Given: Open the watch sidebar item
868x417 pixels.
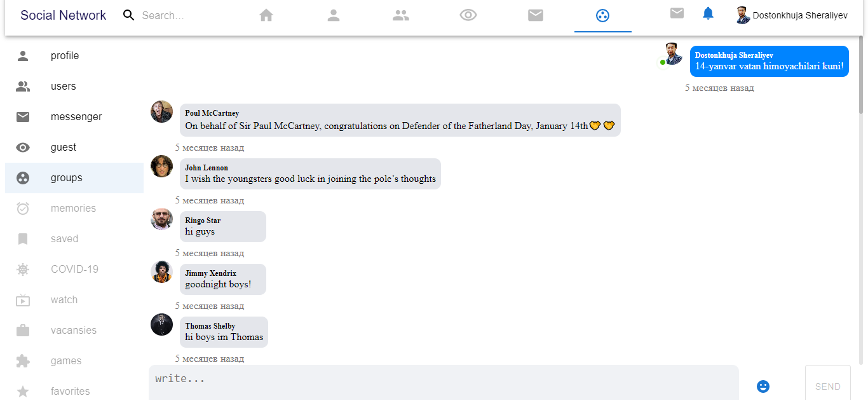Looking at the screenshot, I should tap(74, 300).
